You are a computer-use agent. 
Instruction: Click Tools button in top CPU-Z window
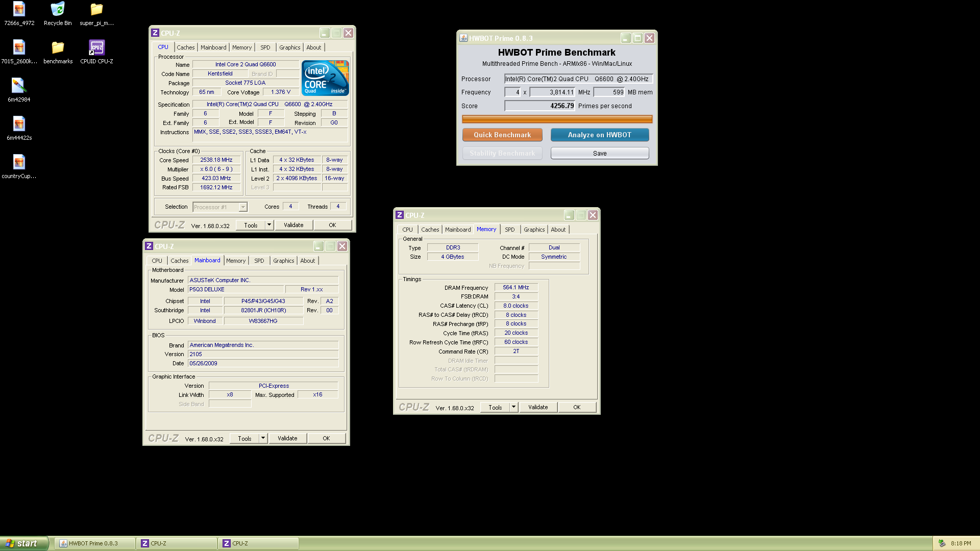pyautogui.click(x=251, y=225)
